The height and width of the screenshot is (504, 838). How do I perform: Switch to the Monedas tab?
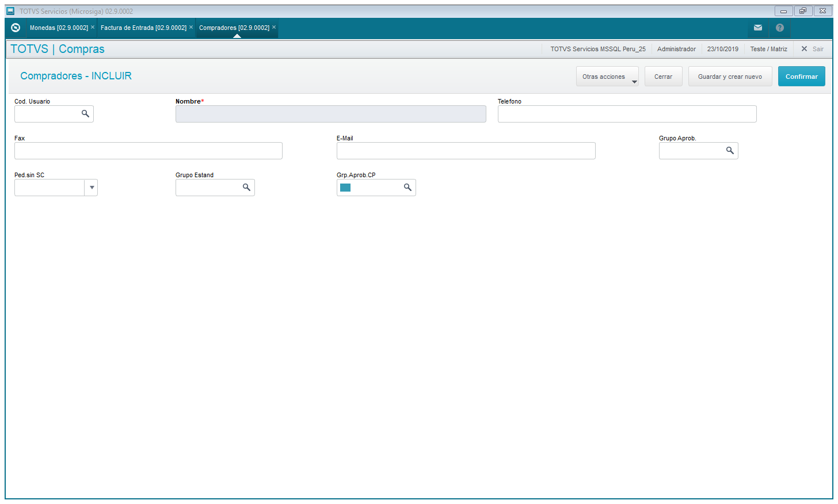click(59, 28)
